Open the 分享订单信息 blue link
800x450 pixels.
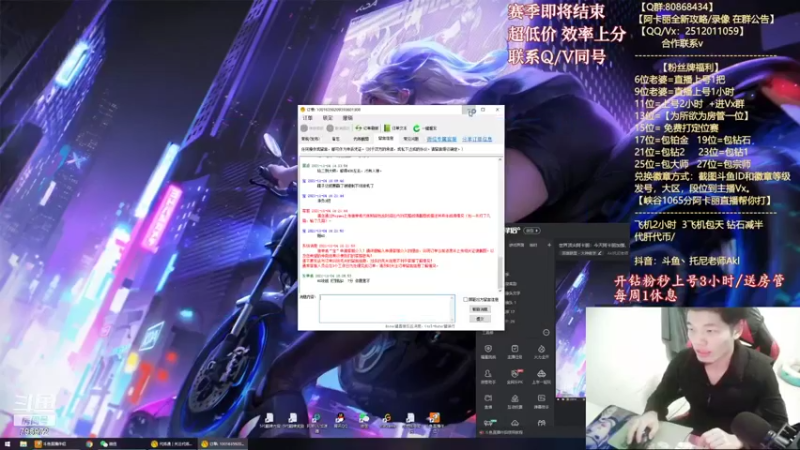tap(477, 139)
